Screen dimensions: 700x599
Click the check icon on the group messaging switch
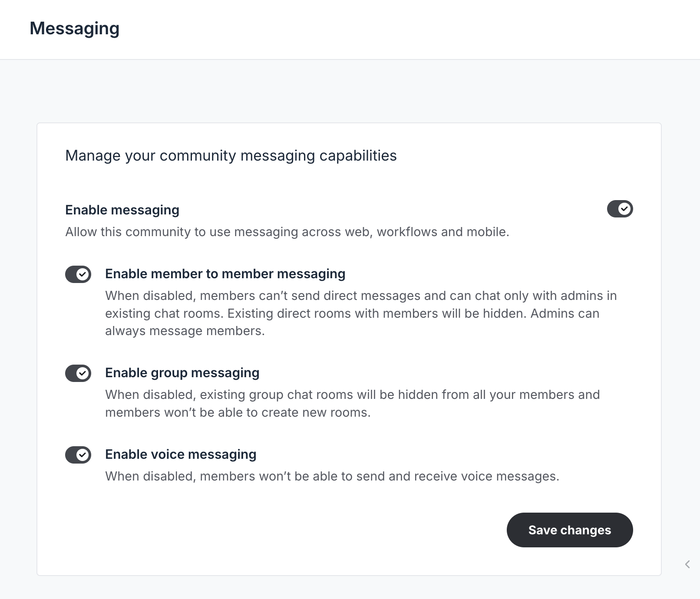(83, 373)
